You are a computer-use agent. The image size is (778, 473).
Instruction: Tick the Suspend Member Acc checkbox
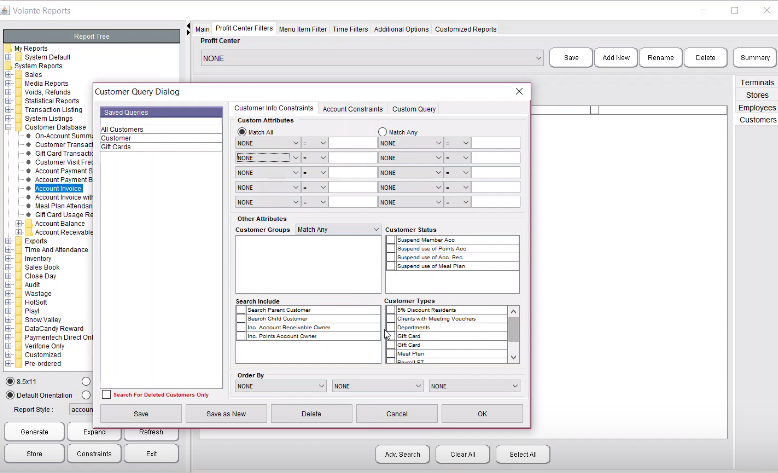coord(391,240)
